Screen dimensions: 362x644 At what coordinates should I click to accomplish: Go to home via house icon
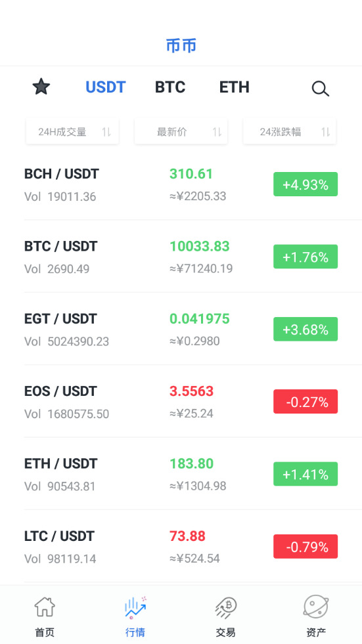(45, 607)
